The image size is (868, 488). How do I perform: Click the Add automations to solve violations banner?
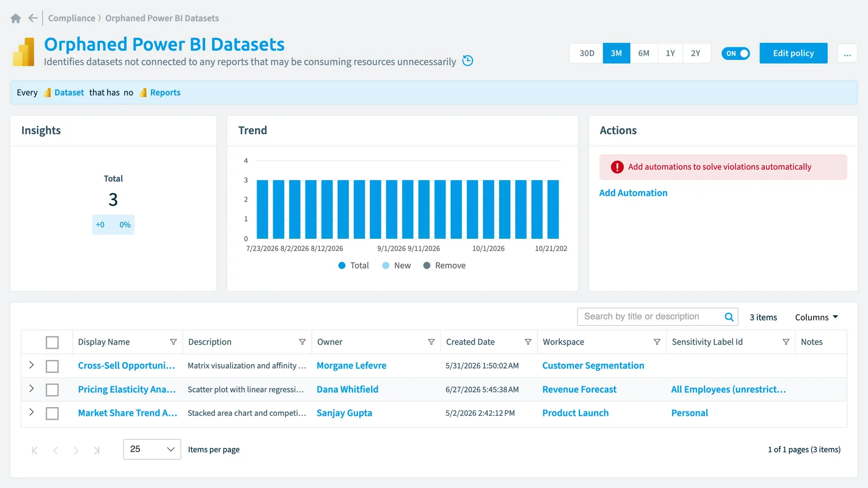click(x=723, y=167)
